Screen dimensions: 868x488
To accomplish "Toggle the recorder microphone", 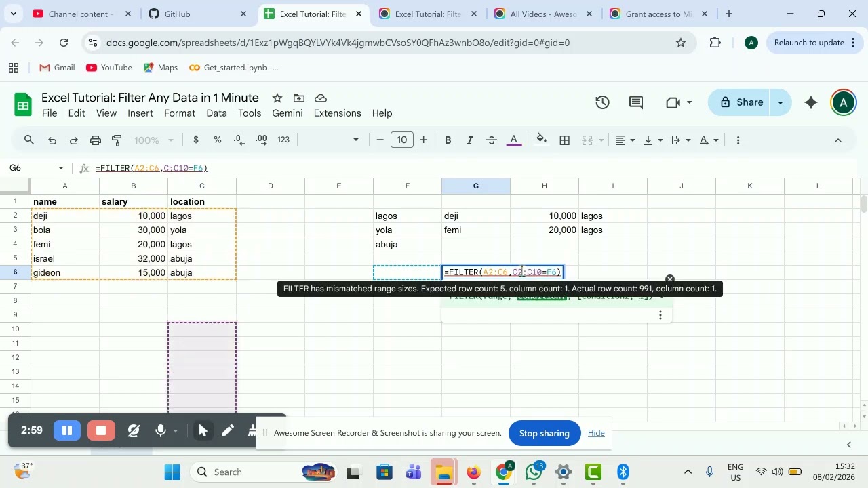I will point(161,430).
